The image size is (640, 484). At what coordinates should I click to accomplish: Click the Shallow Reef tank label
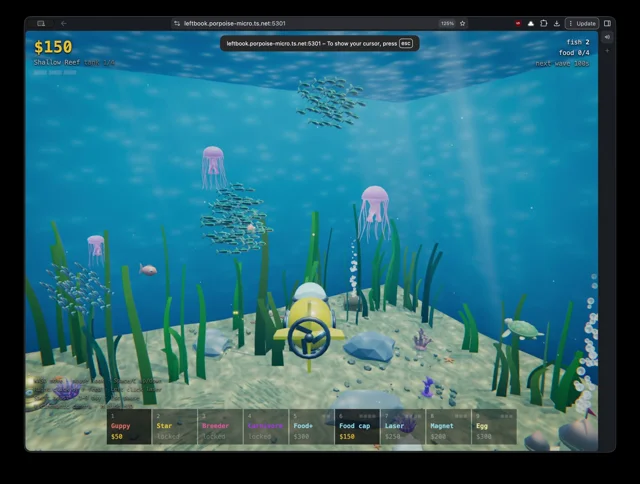tap(74, 62)
